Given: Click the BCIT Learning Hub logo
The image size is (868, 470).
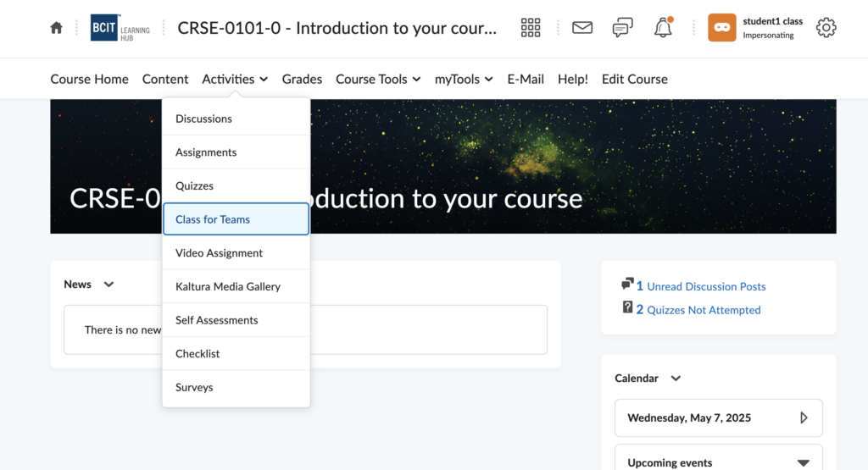Looking at the screenshot, I should point(120,28).
